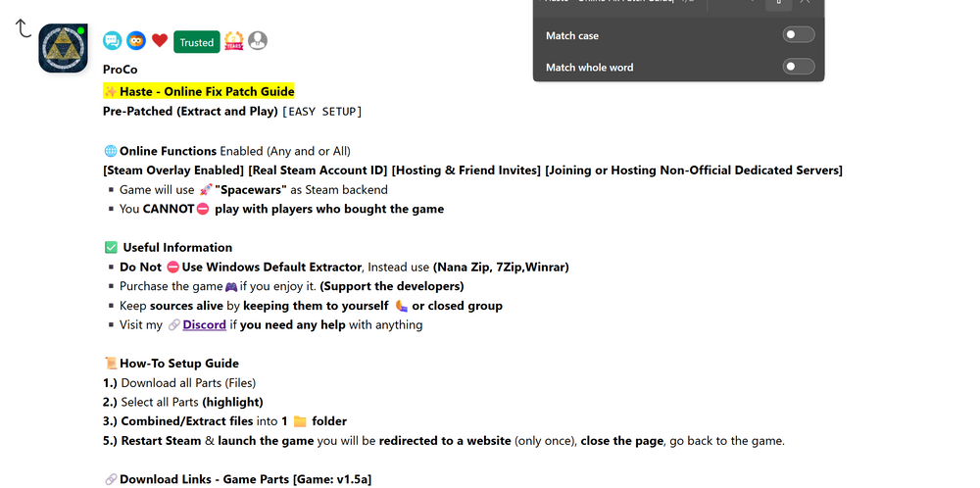Click the [EASY SETUP] text
Image resolution: width=980 pixels, height=488 pixels.
pyautogui.click(x=321, y=112)
